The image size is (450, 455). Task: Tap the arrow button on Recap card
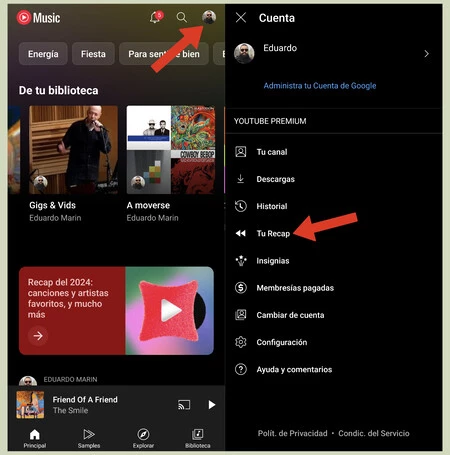click(x=38, y=336)
